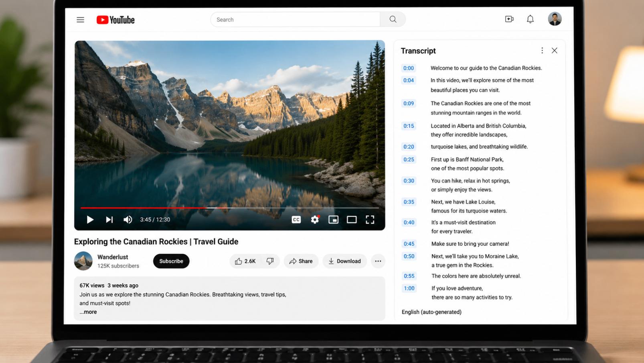Screen dimensions: 644x363
Task: Select line "turquoise lakes, and breathtaking wildlife."
Action: click(x=479, y=147)
